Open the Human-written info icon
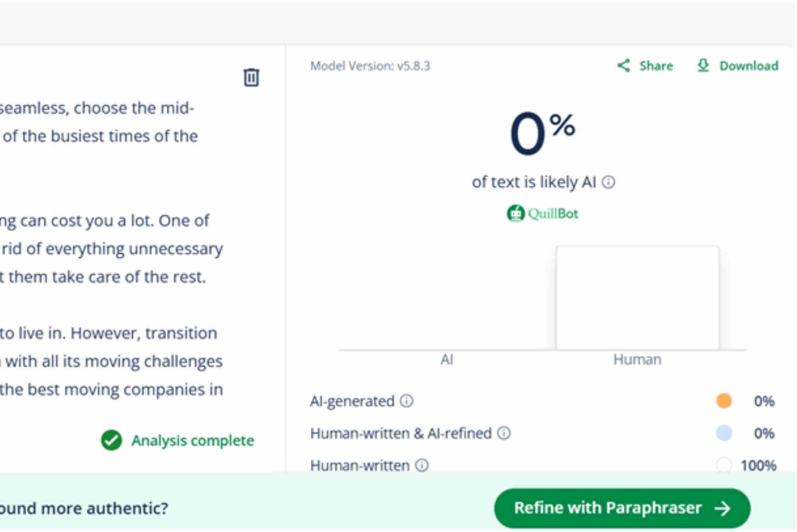Screen dimensions: 797x532 coord(422,465)
